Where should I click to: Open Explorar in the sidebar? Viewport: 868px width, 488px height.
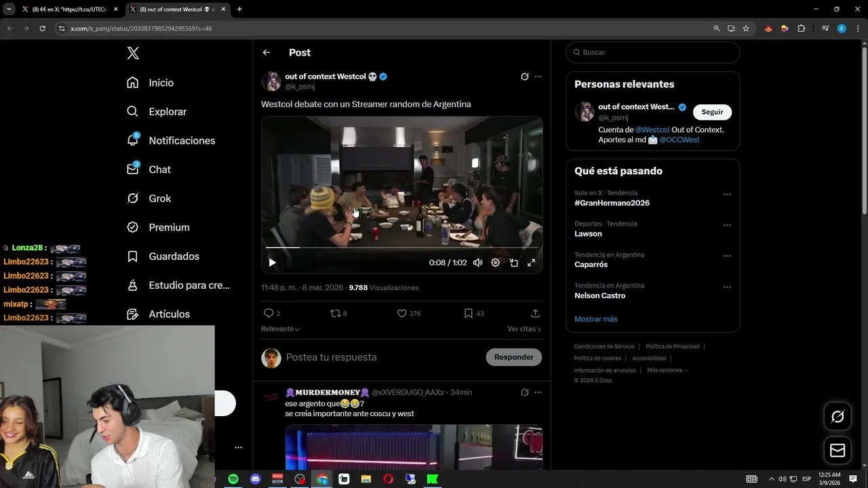click(157, 112)
